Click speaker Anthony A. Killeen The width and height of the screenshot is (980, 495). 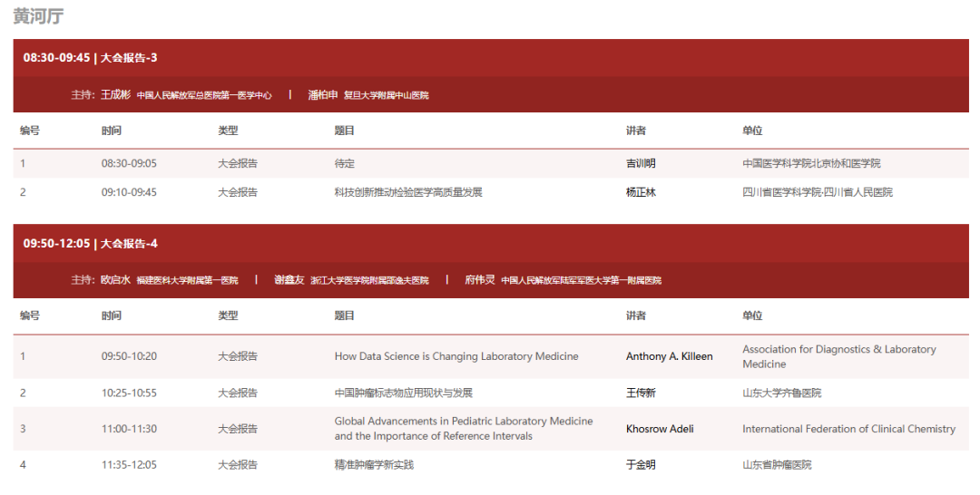[x=670, y=356]
